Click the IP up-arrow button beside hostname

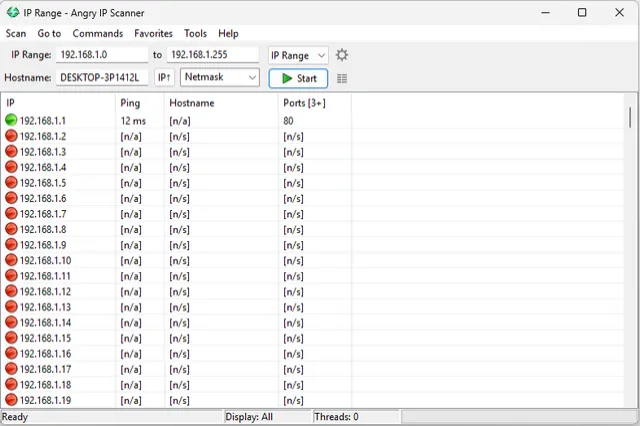[x=165, y=78]
